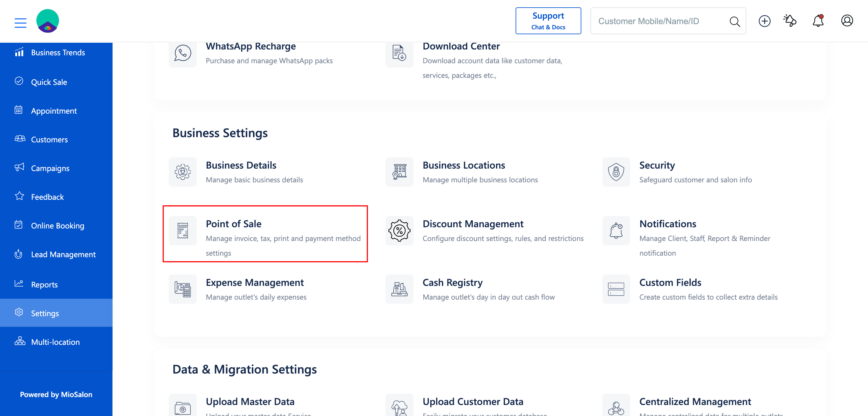Click the Point of Sale receipt icon

coord(183,230)
